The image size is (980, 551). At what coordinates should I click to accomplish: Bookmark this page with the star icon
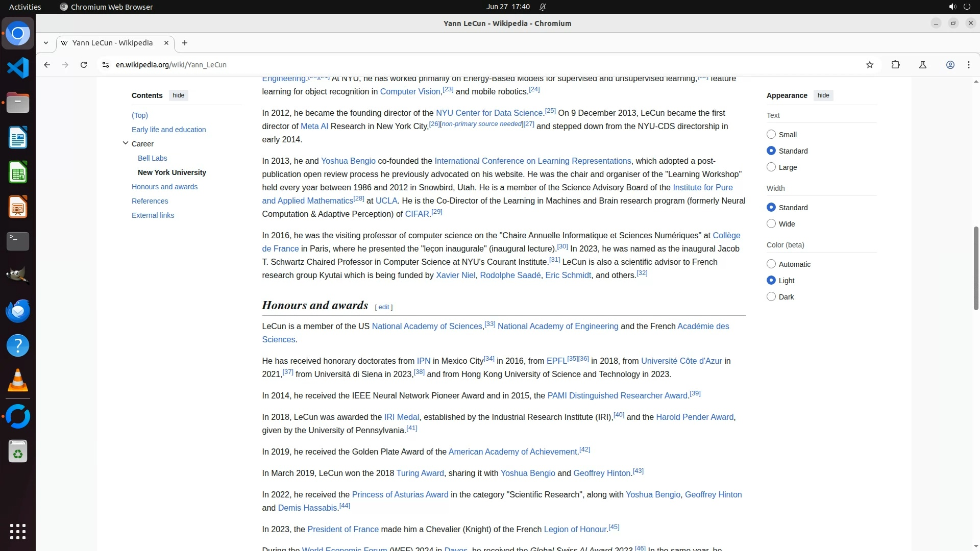tap(870, 65)
